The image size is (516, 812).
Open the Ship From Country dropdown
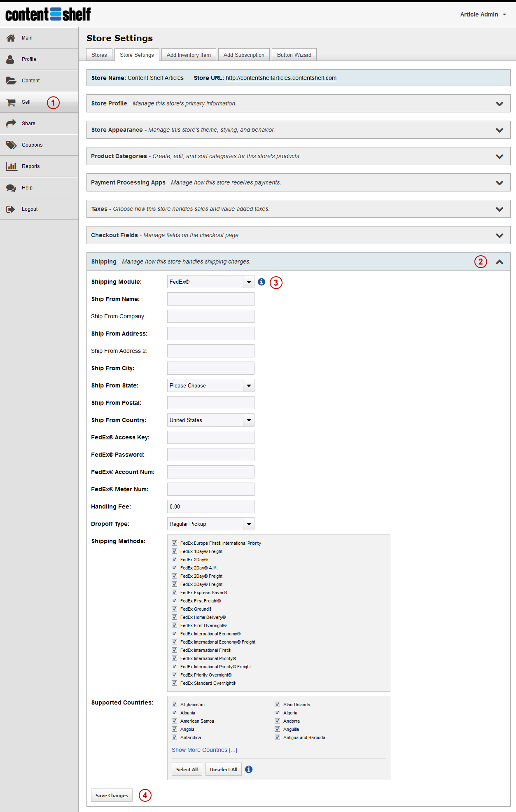210,420
